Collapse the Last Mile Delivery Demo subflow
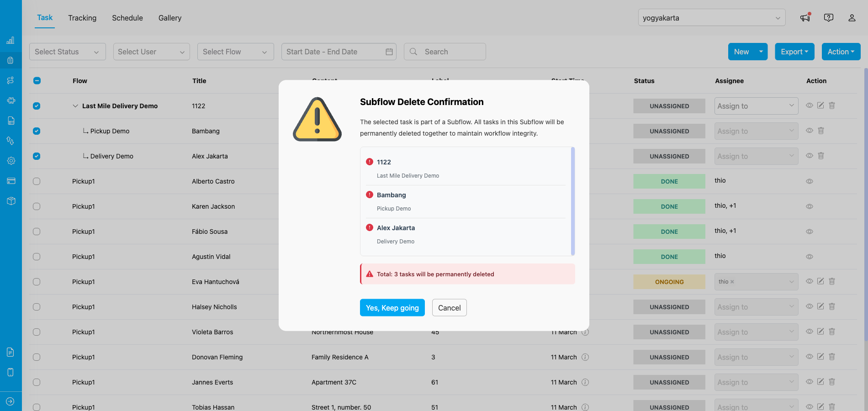Screen dimensions: 868x411 tap(75, 106)
